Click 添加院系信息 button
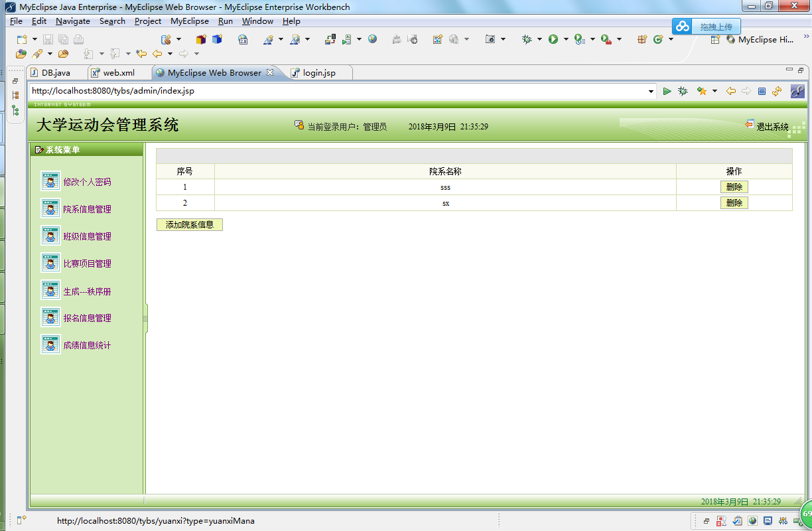Image resolution: width=812 pixels, height=531 pixels. (x=190, y=225)
